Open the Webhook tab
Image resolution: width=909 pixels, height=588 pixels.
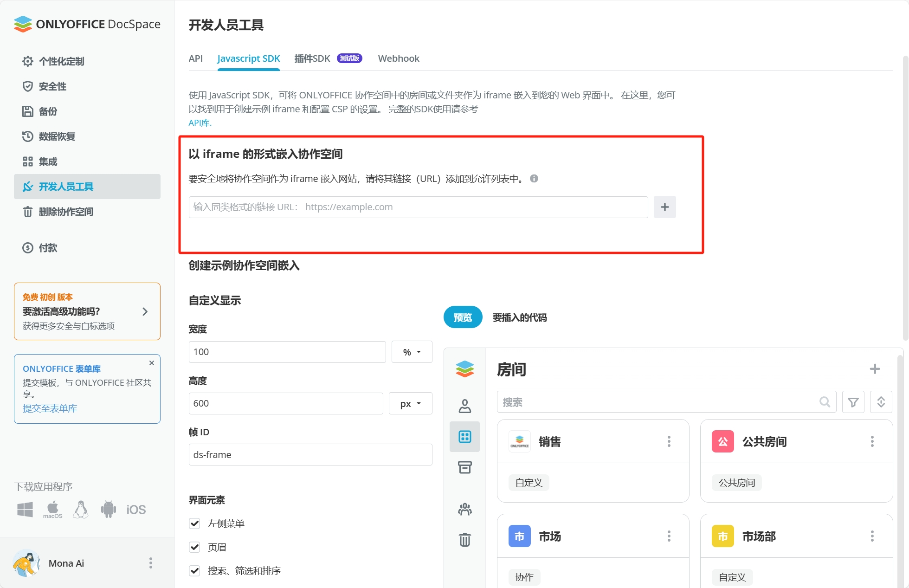coord(399,58)
